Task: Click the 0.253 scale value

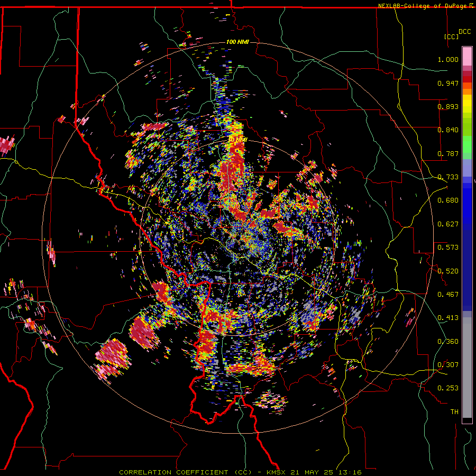Action: tap(448, 388)
